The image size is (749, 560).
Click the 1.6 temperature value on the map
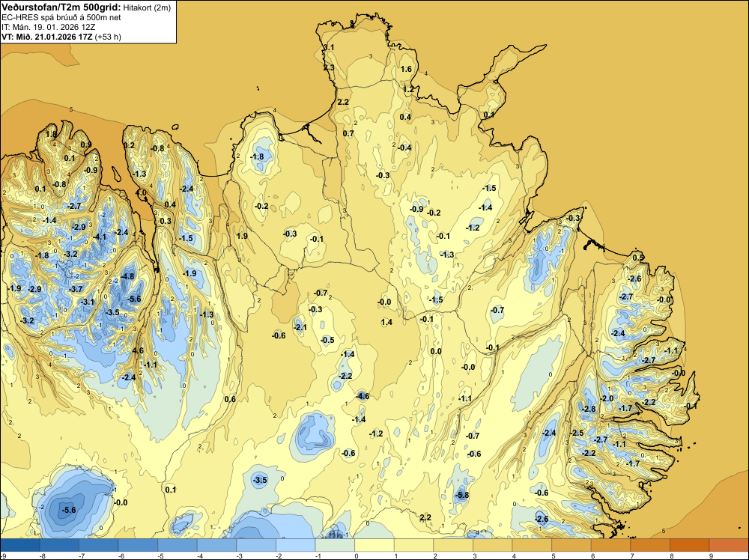[x=406, y=69]
